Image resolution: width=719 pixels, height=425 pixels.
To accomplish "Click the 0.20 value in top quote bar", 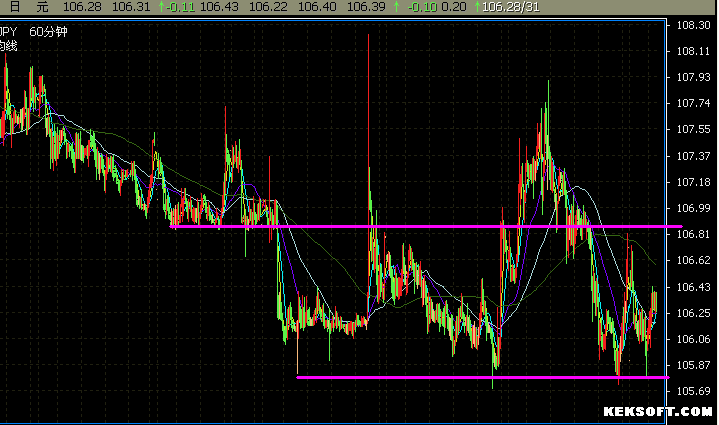I will coord(454,7).
